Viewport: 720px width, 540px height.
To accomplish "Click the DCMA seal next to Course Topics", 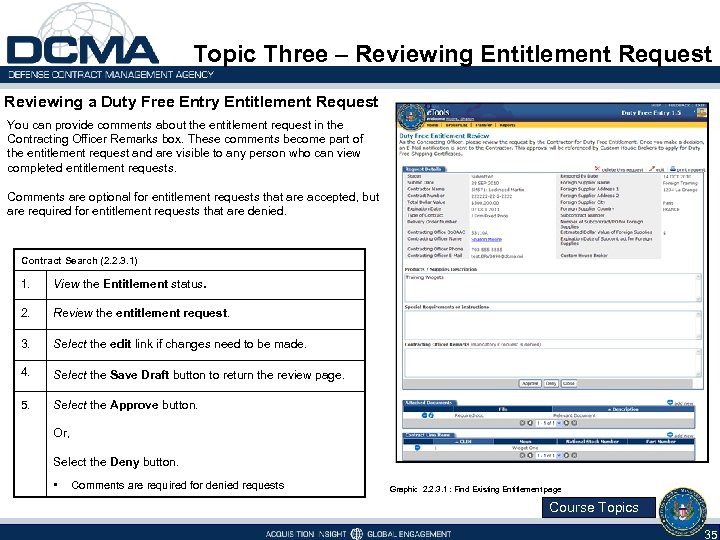I will (x=682, y=511).
